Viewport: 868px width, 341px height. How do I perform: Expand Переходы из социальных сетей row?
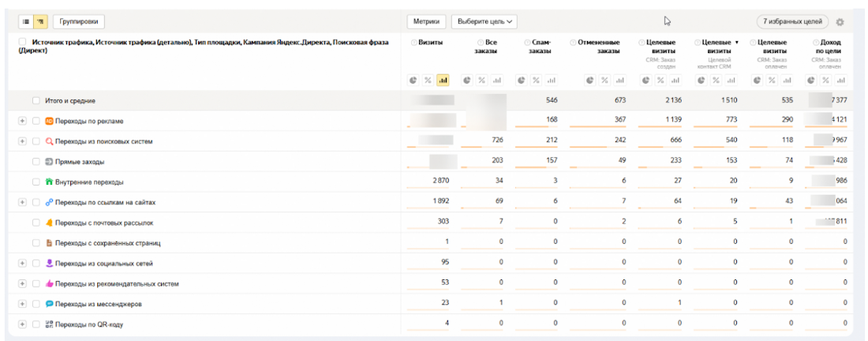click(22, 264)
